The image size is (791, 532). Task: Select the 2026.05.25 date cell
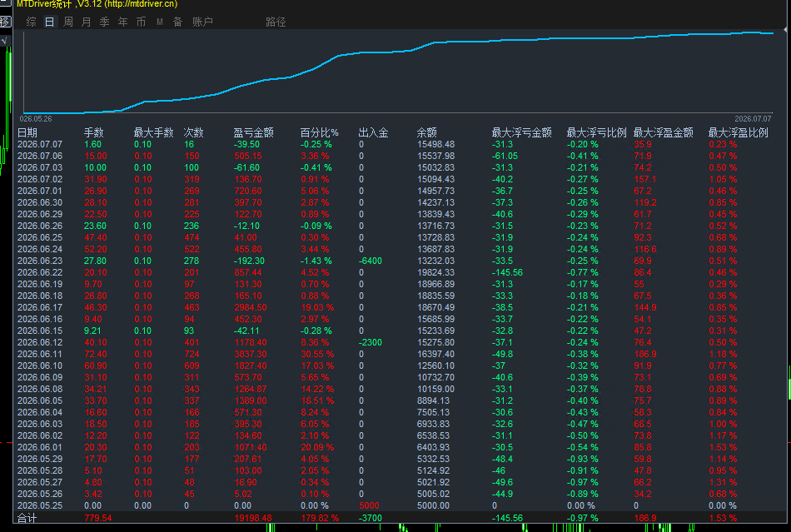40,505
